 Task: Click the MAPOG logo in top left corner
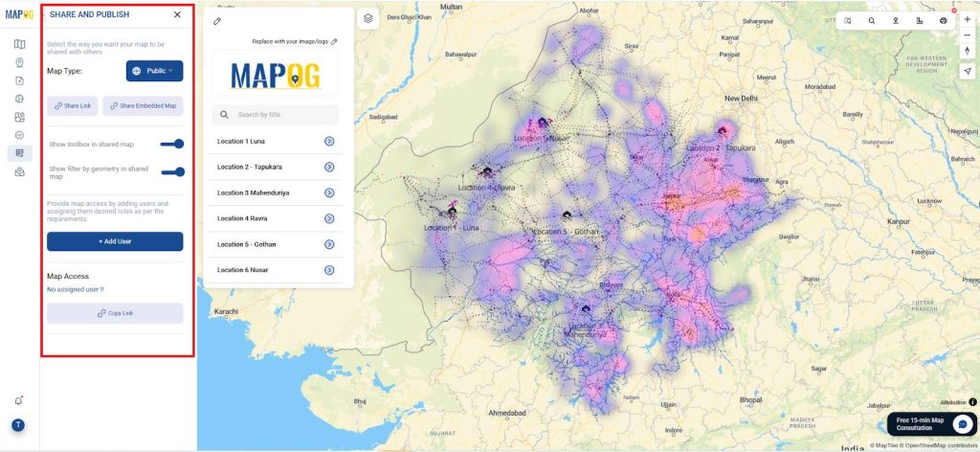coord(19,13)
